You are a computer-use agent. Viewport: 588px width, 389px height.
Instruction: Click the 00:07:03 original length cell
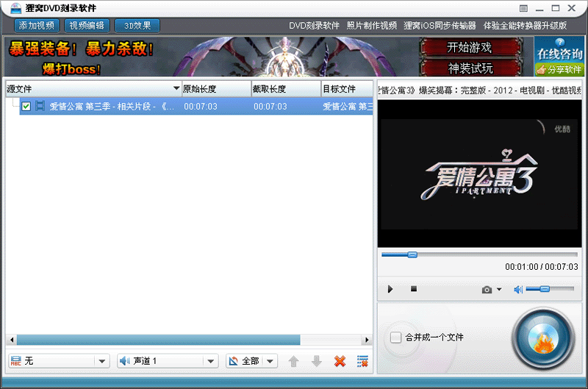201,107
